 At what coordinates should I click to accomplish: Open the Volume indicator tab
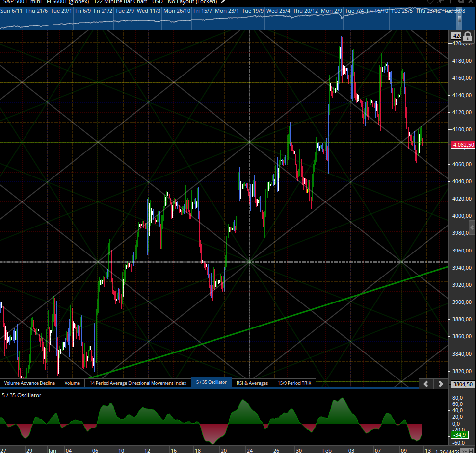coord(72,383)
